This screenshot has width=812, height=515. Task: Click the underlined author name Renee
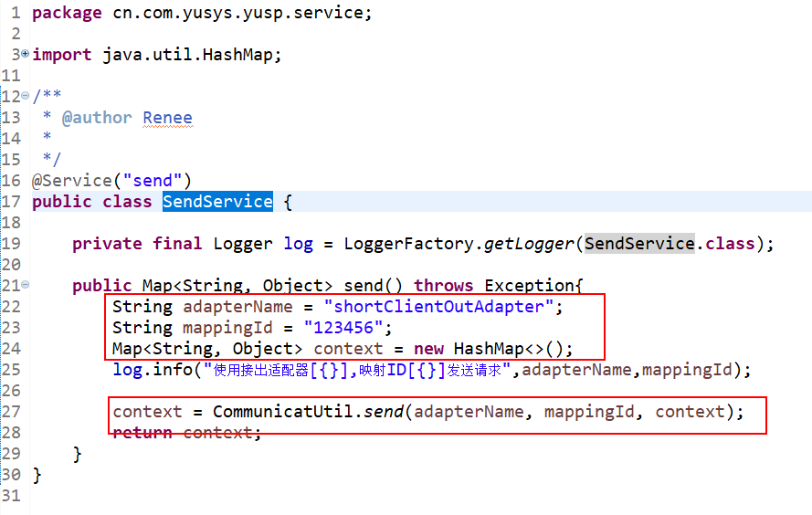pyautogui.click(x=167, y=118)
